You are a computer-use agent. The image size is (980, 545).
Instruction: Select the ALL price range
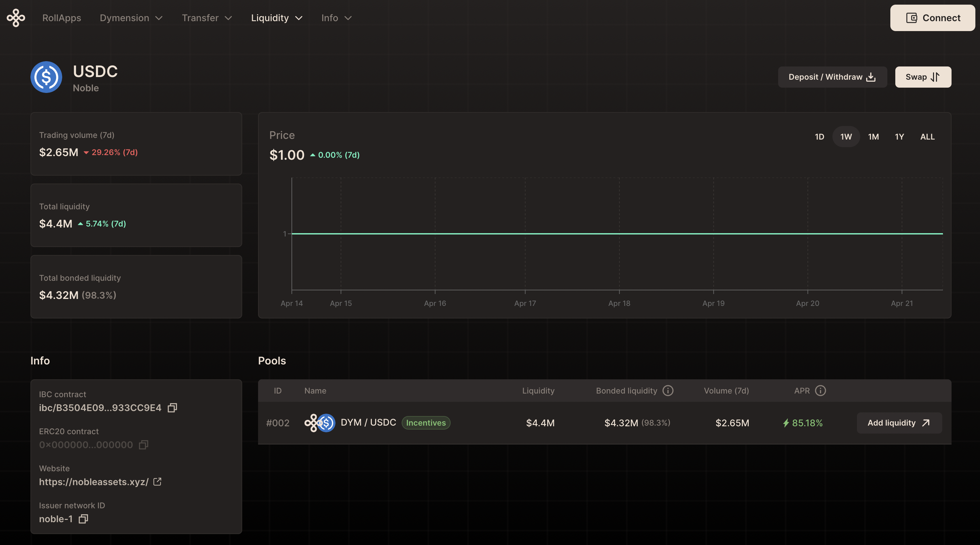point(927,137)
